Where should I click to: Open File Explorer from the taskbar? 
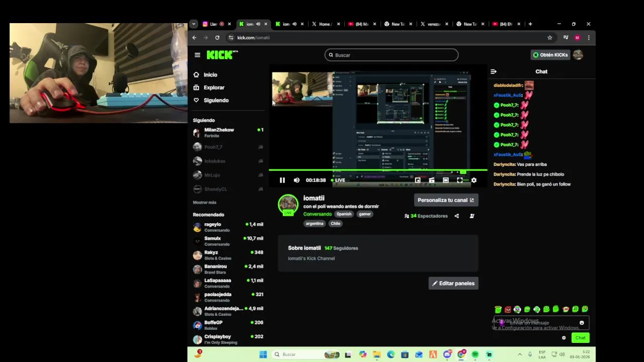pos(376,354)
